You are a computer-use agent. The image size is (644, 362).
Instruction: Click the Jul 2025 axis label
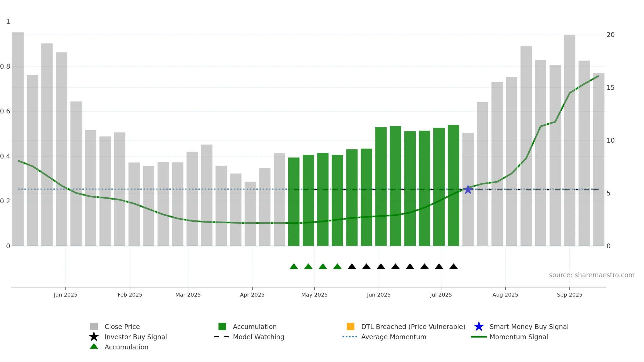click(441, 295)
